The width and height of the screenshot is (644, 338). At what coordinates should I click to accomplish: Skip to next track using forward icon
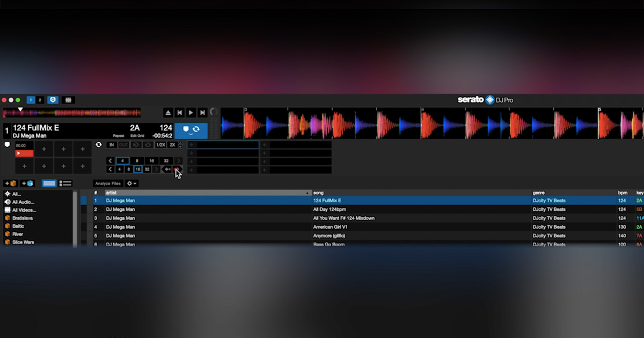click(203, 112)
